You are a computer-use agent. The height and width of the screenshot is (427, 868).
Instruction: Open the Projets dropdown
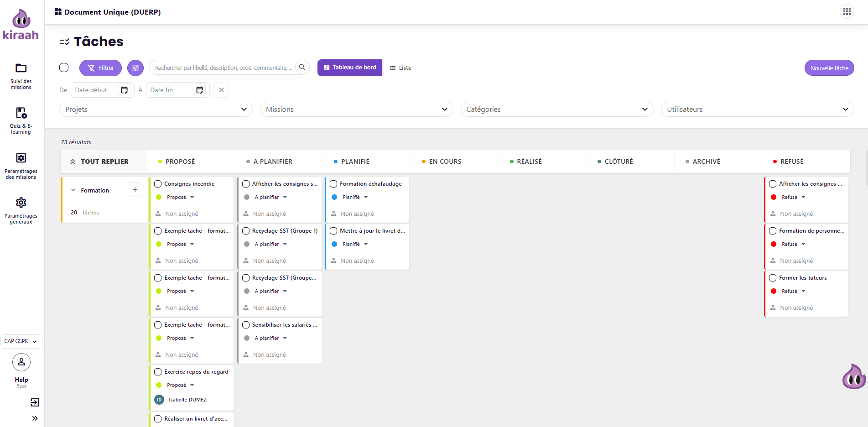pos(156,109)
